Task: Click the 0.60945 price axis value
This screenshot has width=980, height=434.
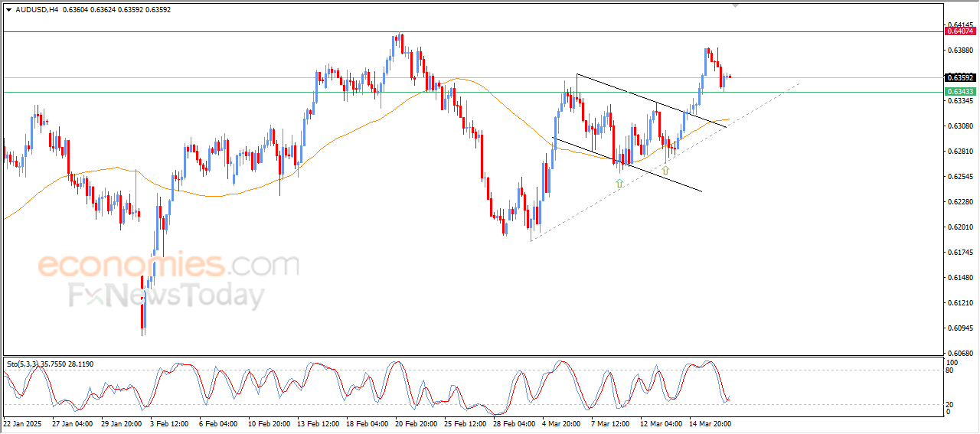Action: pos(960,328)
